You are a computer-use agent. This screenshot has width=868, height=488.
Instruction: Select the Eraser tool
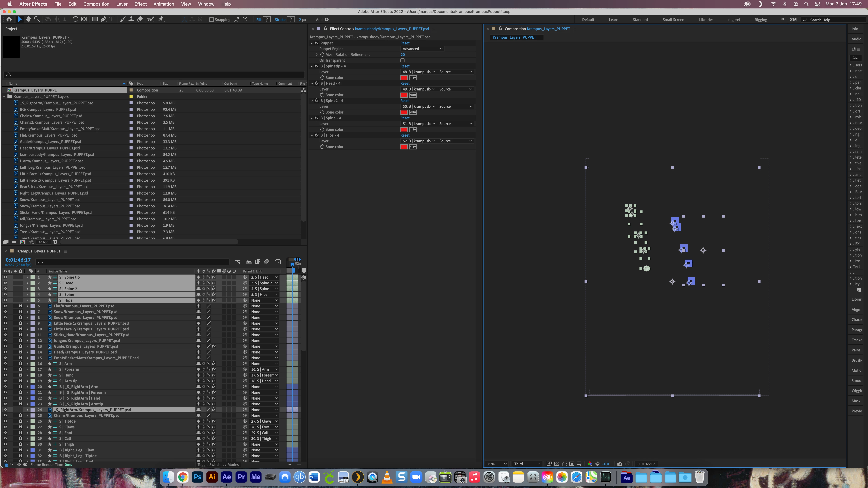(x=140, y=19)
